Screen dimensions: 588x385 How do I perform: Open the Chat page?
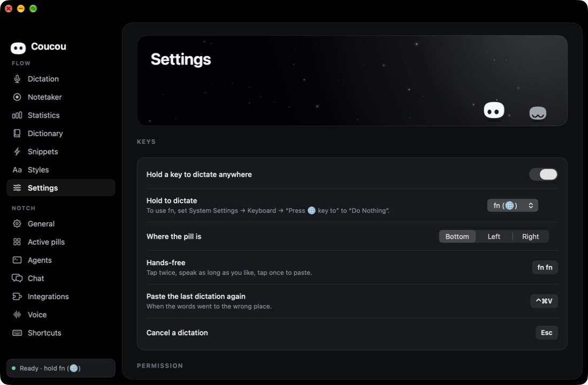(61, 278)
